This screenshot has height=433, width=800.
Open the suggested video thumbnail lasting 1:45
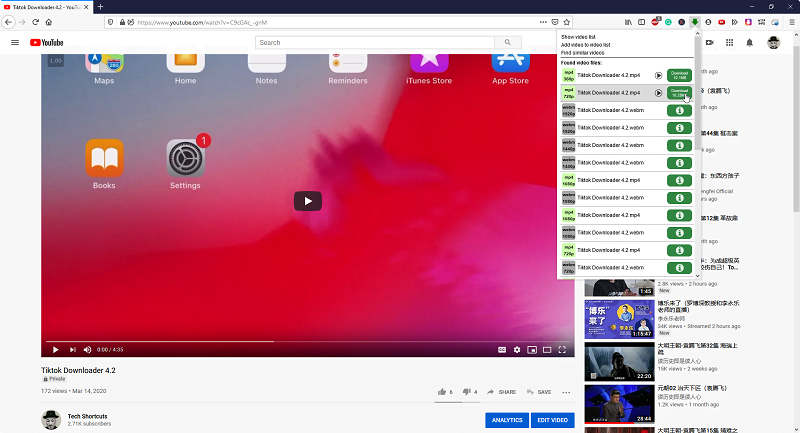tap(619, 288)
